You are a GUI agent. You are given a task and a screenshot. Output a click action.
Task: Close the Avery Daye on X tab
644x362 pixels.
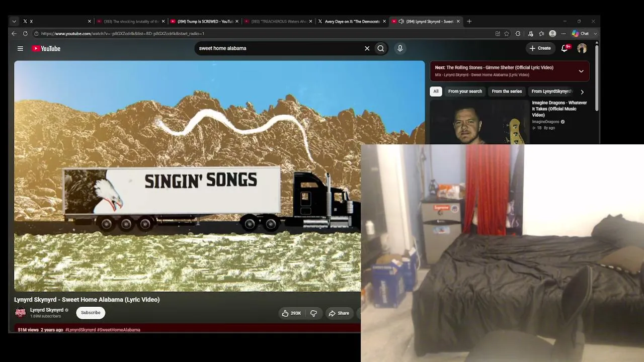384,21
